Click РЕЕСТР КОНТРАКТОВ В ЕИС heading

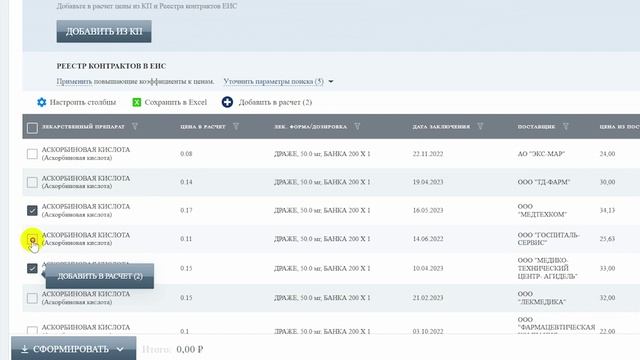coord(111,66)
